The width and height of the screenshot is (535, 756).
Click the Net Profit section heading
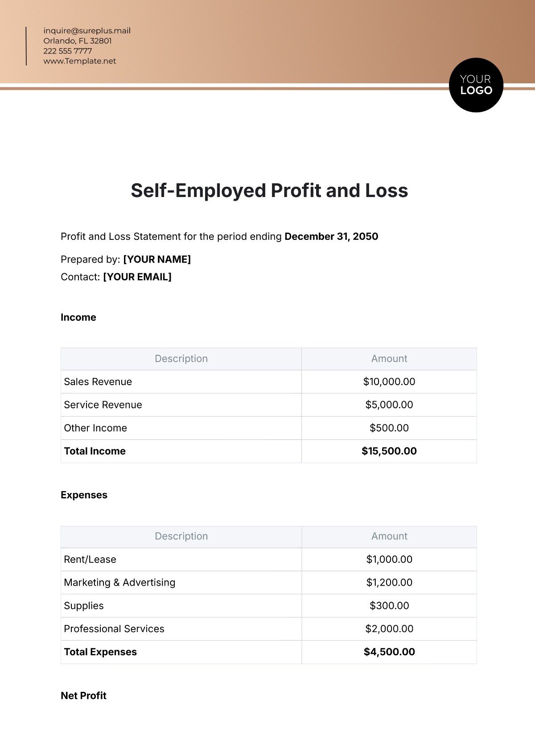[83, 696]
